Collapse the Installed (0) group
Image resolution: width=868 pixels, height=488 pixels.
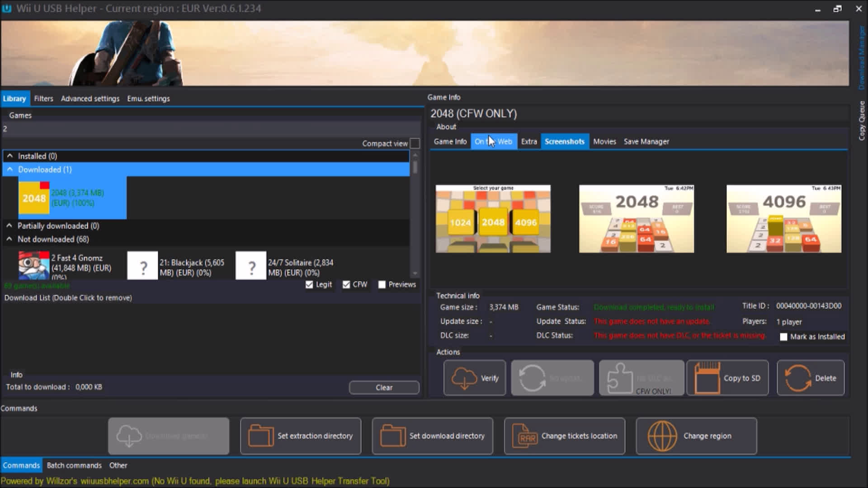tap(10, 156)
